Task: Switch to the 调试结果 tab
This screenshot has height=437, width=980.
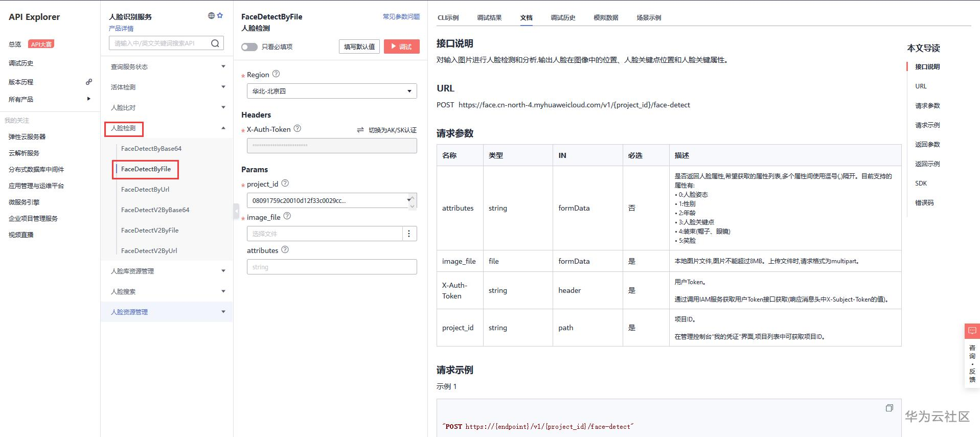Action: [489, 17]
